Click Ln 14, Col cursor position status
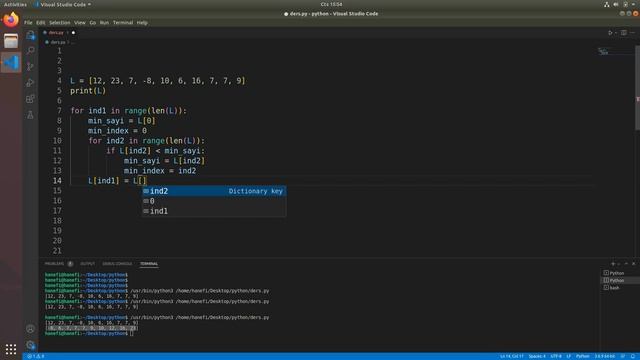Image resolution: width=640 pixels, height=360 pixels. [511, 356]
